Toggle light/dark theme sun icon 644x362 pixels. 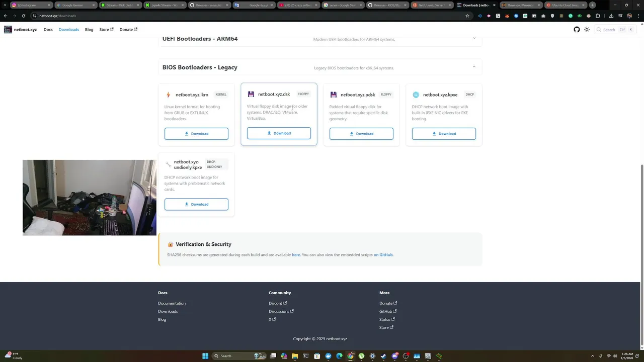point(587,30)
